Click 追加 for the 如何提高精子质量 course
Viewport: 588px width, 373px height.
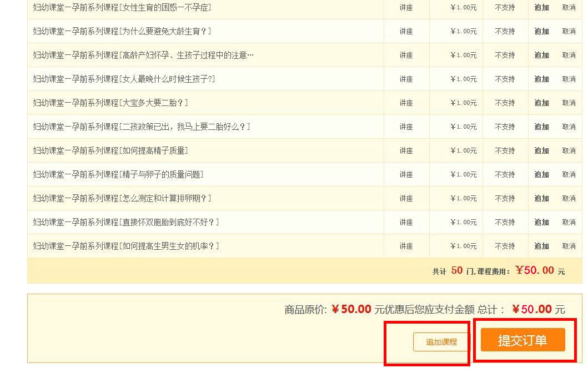[x=541, y=150]
